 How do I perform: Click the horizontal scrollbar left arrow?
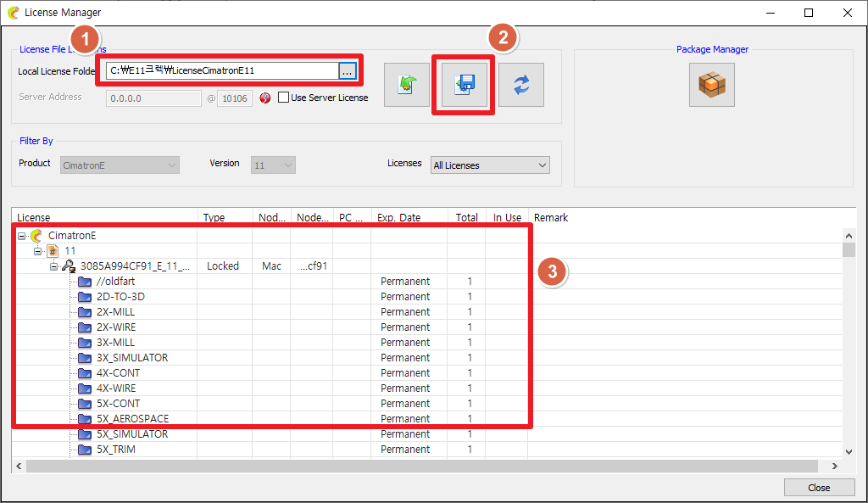(19, 467)
